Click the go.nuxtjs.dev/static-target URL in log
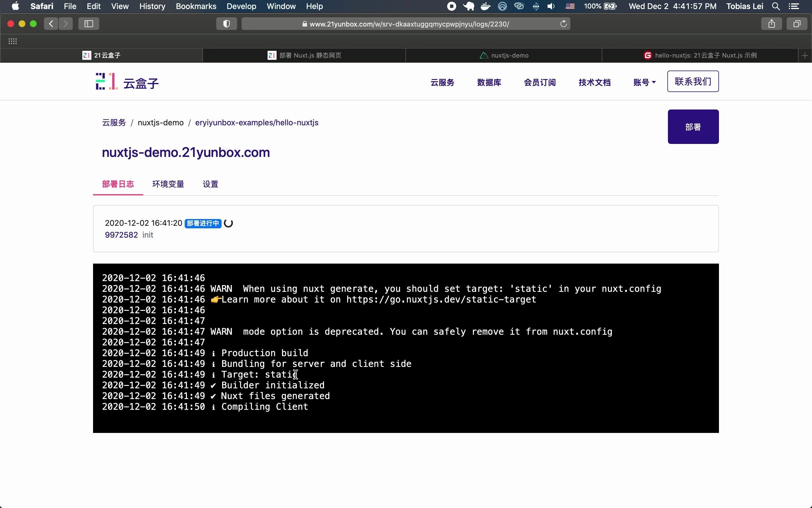 click(x=441, y=299)
